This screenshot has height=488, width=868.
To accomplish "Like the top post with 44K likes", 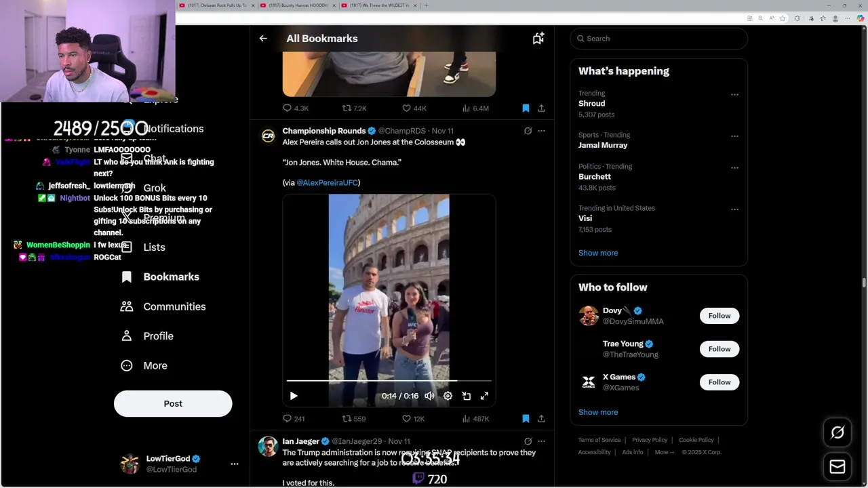I will (x=414, y=108).
